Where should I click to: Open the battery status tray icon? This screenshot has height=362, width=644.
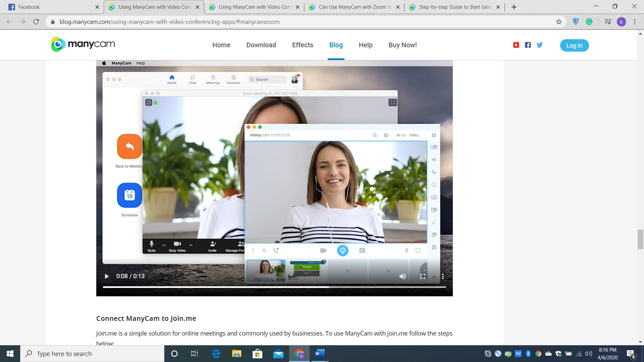coord(569,354)
